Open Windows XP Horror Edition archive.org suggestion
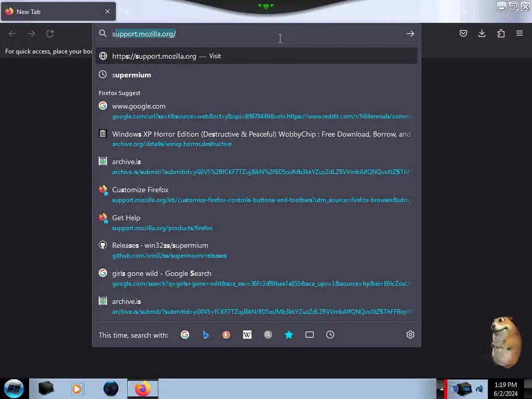Viewport: 532px width, 399px height. click(x=257, y=139)
